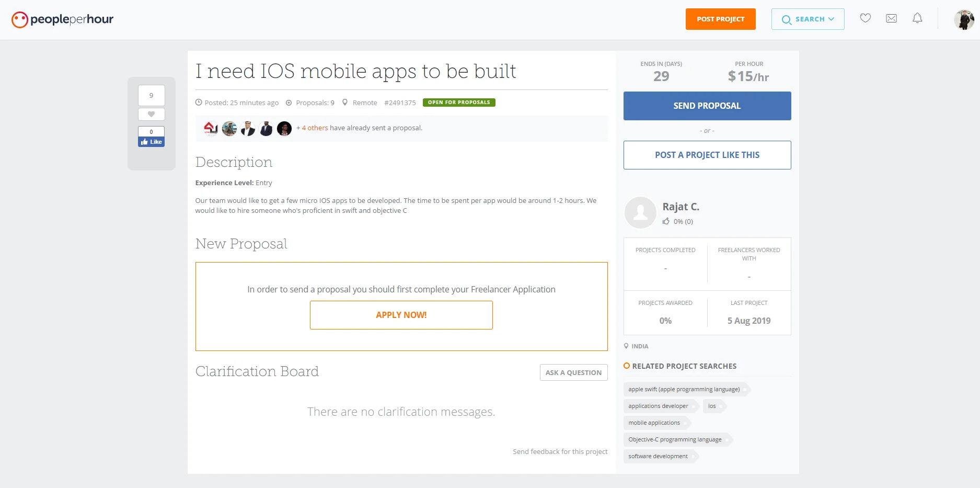
Task: Click the POST PROJECT button
Action: point(720,19)
